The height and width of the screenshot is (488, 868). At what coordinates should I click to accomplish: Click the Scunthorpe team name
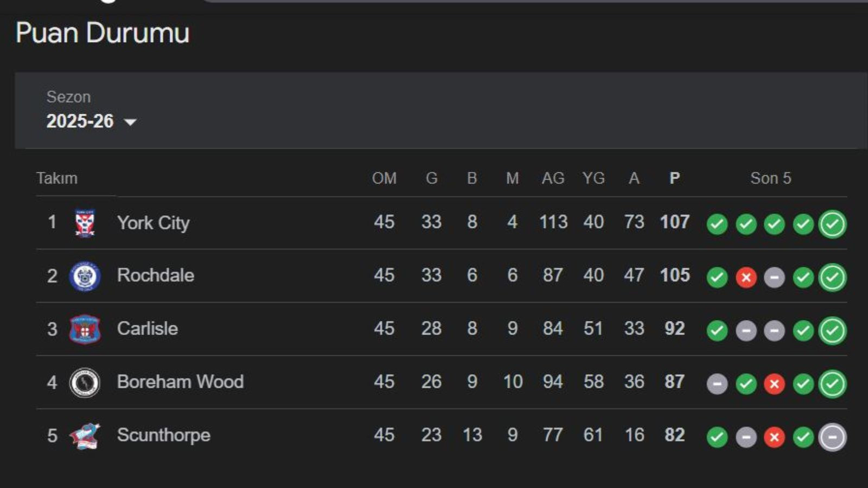click(x=163, y=435)
